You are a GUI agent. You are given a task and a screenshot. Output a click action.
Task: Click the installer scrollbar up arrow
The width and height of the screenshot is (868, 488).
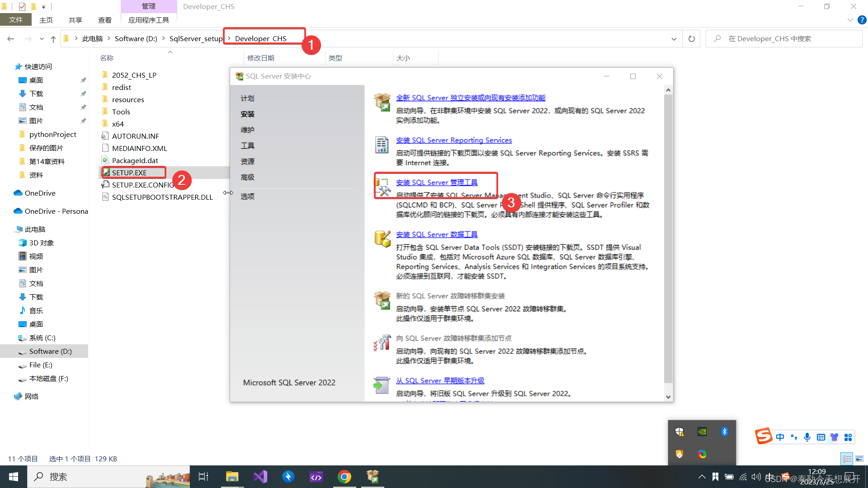click(x=668, y=90)
